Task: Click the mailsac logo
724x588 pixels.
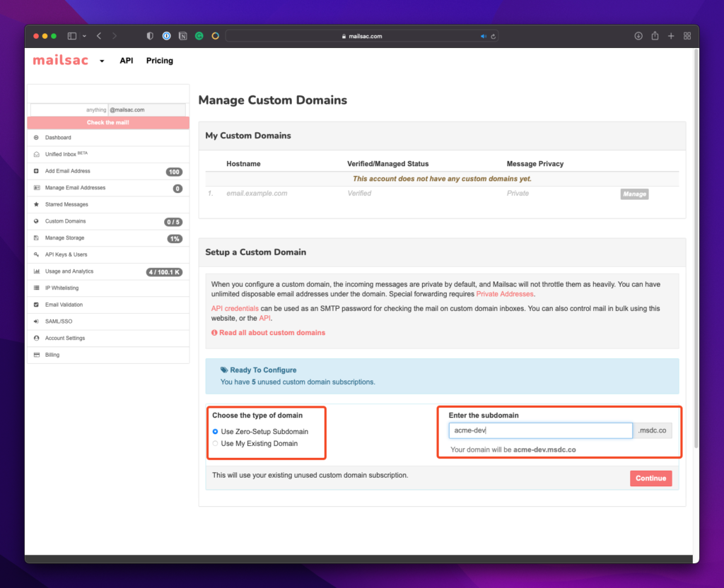Action: (x=61, y=61)
